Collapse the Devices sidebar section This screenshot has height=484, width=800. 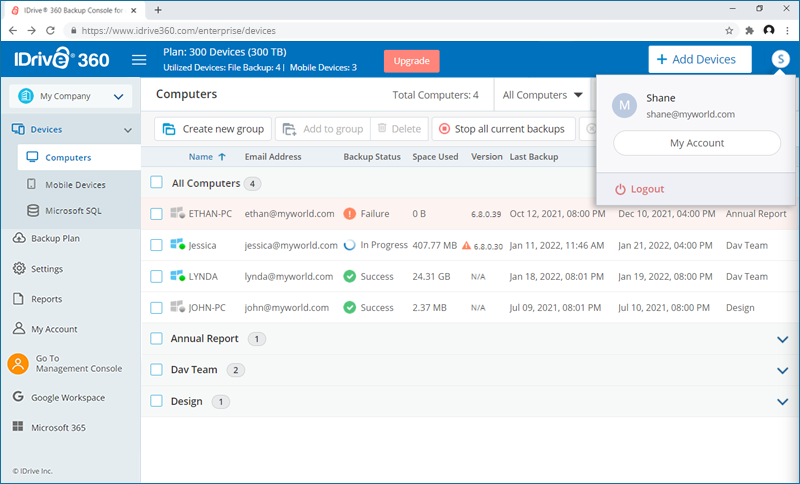coord(128,130)
